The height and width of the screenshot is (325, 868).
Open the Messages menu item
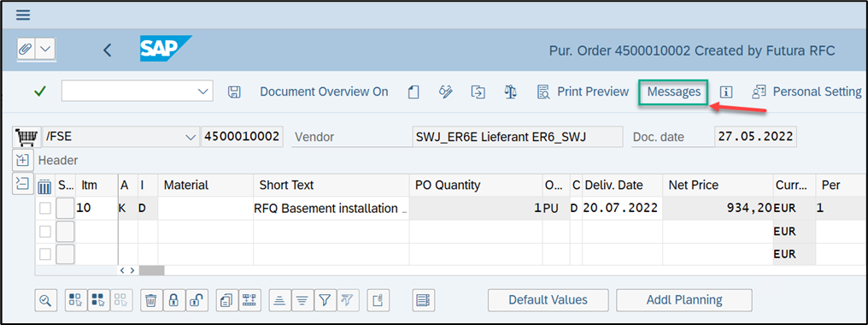click(674, 92)
